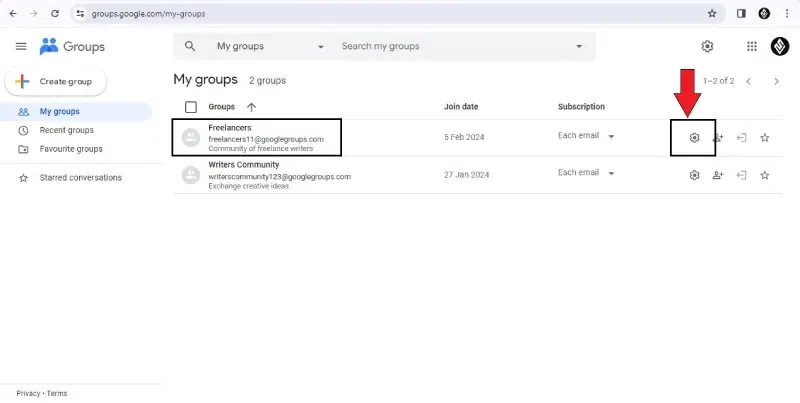Open Starred conversations in sidebar
800x403 pixels.
[x=80, y=178]
